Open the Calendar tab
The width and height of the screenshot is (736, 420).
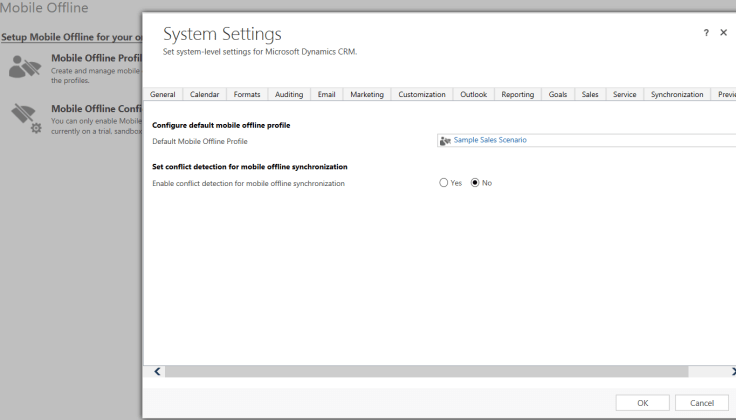tap(204, 94)
